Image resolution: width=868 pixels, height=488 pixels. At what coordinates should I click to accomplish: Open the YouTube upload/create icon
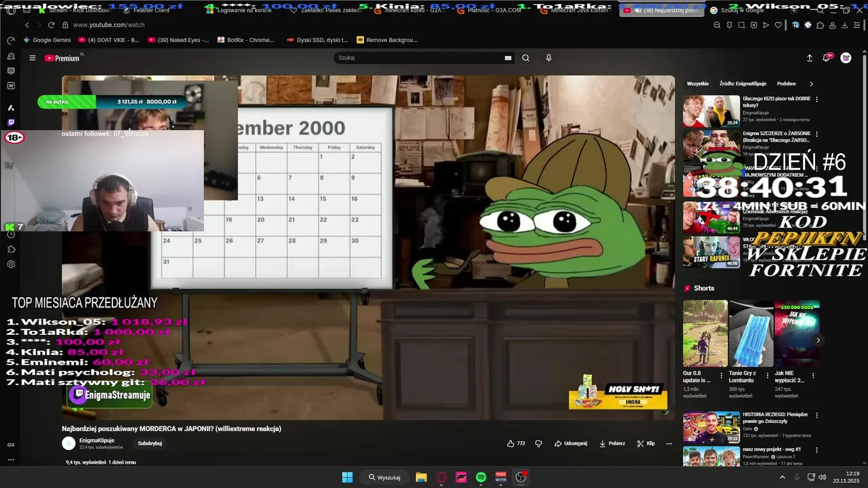click(809, 58)
